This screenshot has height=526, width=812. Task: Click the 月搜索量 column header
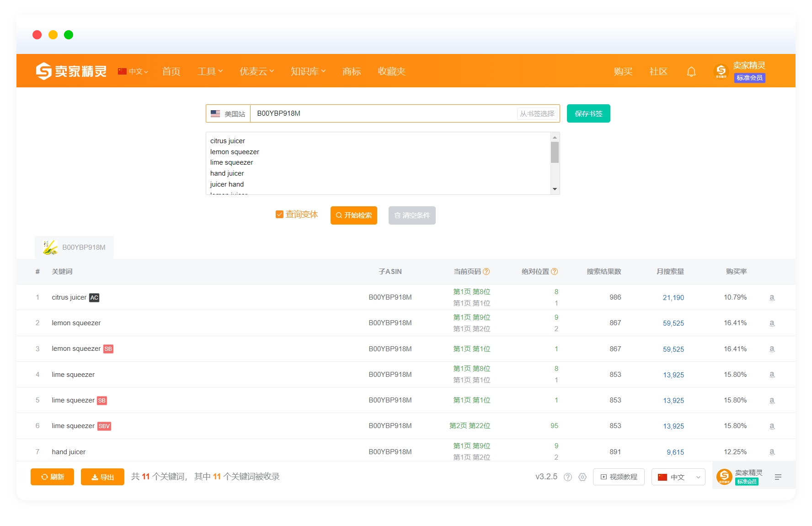670,271
